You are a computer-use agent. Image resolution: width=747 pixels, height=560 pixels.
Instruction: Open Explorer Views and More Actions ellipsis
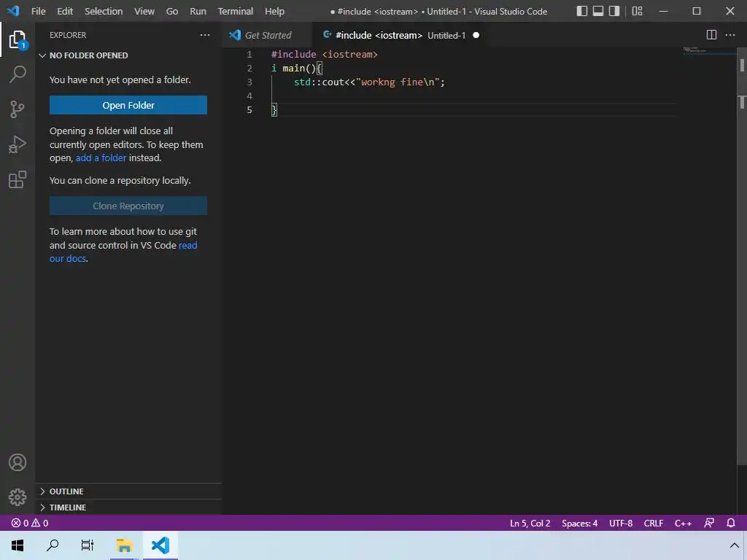coord(205,35)
